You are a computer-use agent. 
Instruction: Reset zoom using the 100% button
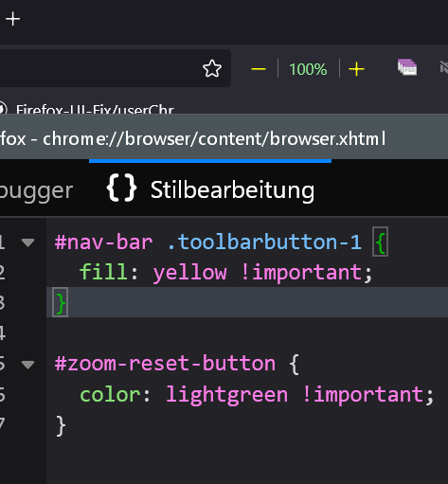pos(308,69)
